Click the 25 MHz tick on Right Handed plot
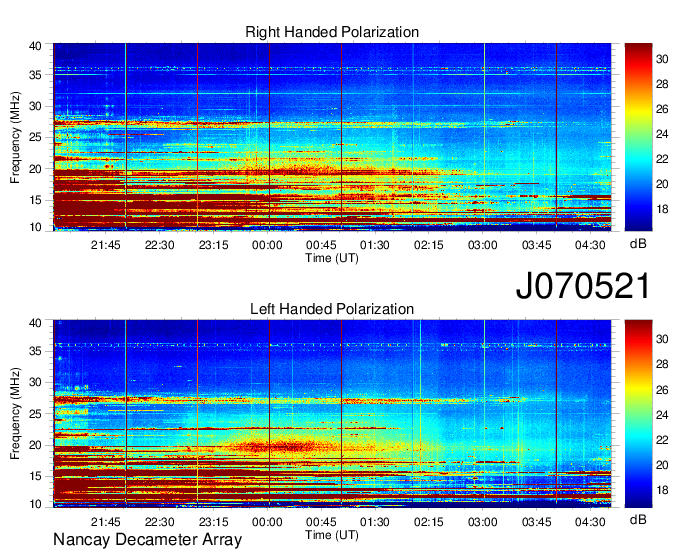Image resolution: width=680 pixels, height=552 pixels. 35,137
